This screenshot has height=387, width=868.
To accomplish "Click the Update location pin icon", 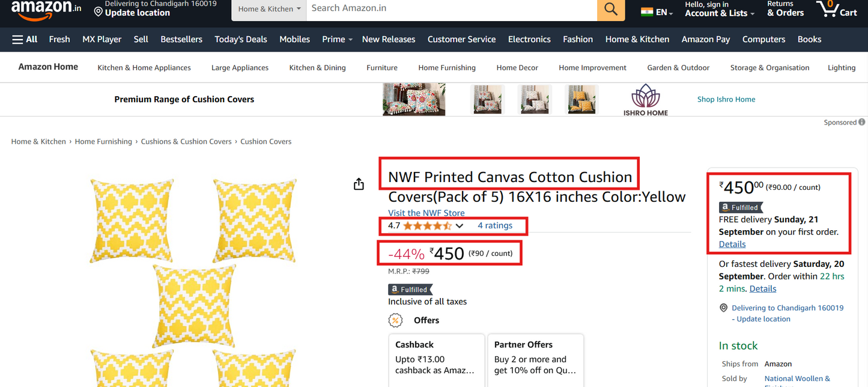I will (99, 12).
